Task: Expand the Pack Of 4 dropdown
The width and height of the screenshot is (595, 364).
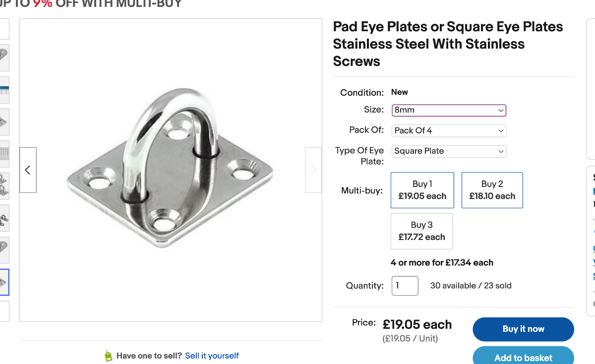Action: point(449,130)
